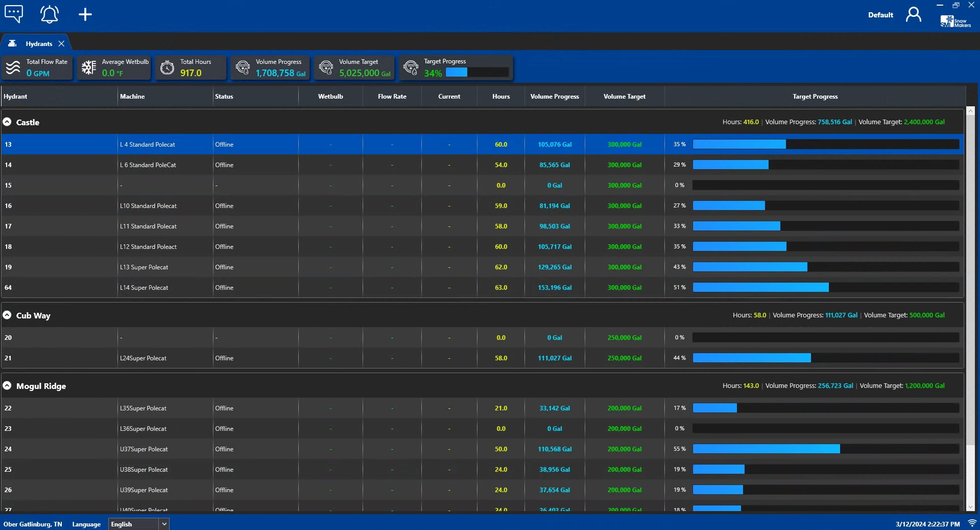Viewport: 980px width, 530px height.
Task: Open a new tab with the plus button
Action: tap(85, 14)
